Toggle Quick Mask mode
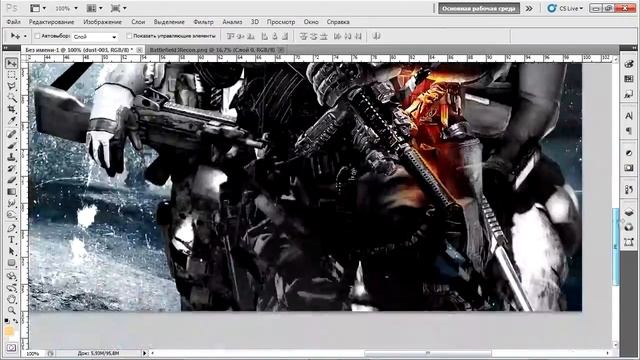The height and width of the screenshot is (360, 640). click(x=11, y=348)
